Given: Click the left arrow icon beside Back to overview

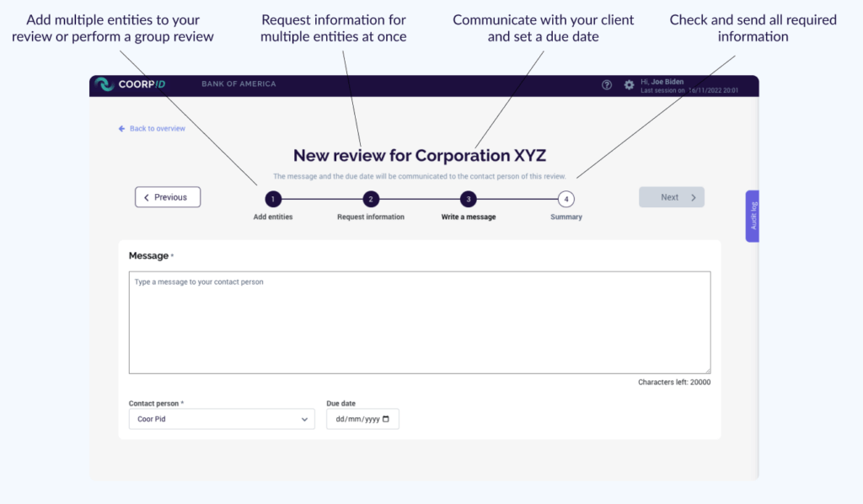Looking at the screenshot, I should point(122,129).
